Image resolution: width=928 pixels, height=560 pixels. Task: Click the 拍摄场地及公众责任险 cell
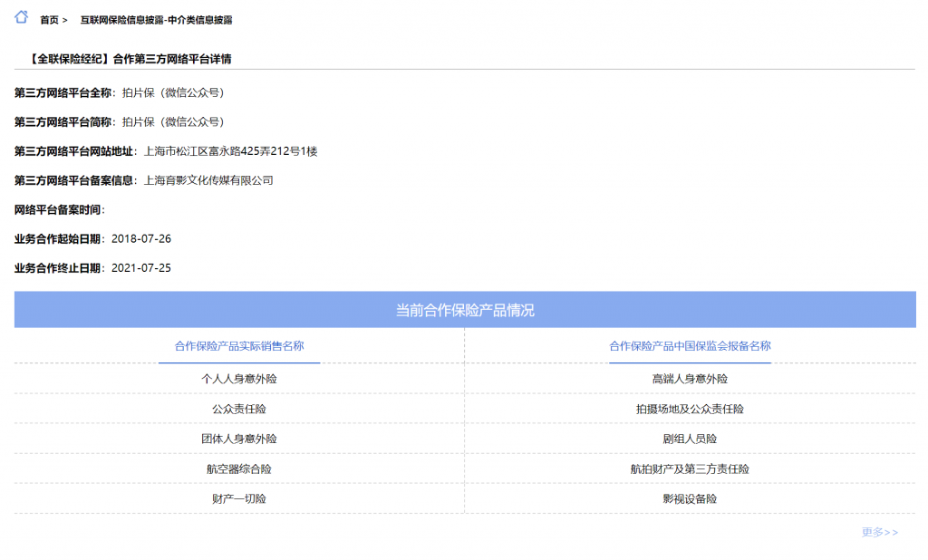tap(690, 409)
